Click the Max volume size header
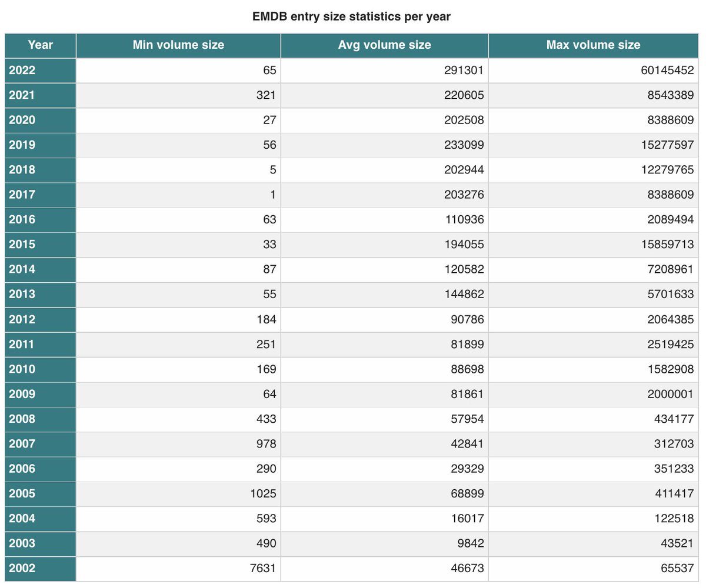 [594, 45]
